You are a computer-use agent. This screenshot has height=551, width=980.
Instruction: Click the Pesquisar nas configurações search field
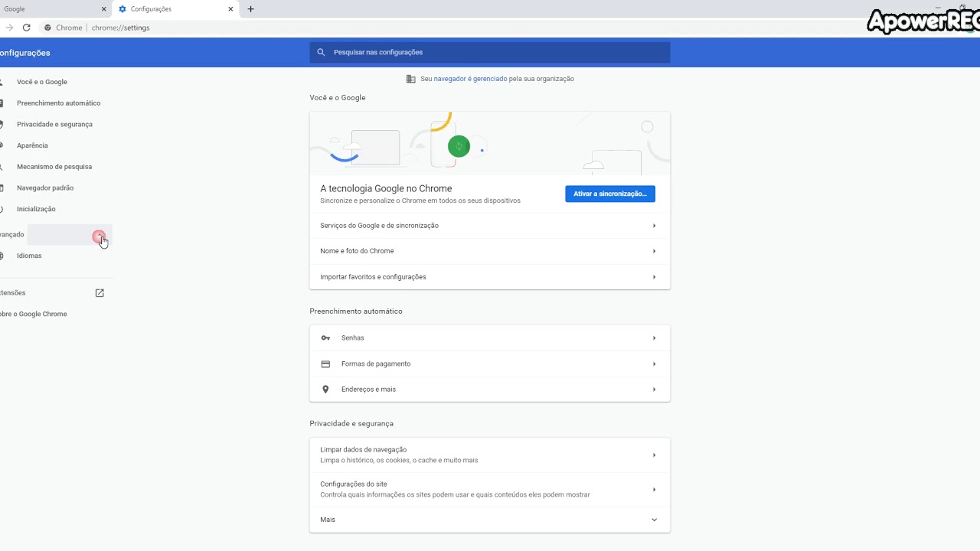tap(498, 52)
